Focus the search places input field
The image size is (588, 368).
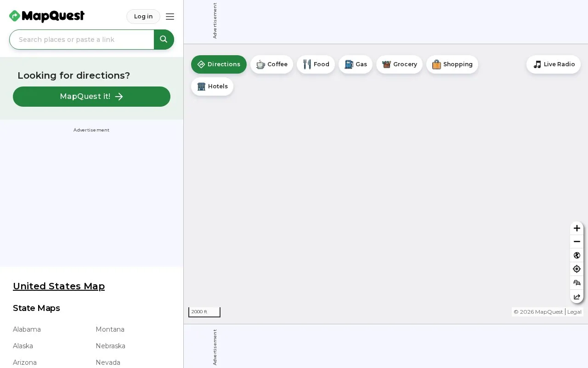pyautogui.click(x=82, y=40)
